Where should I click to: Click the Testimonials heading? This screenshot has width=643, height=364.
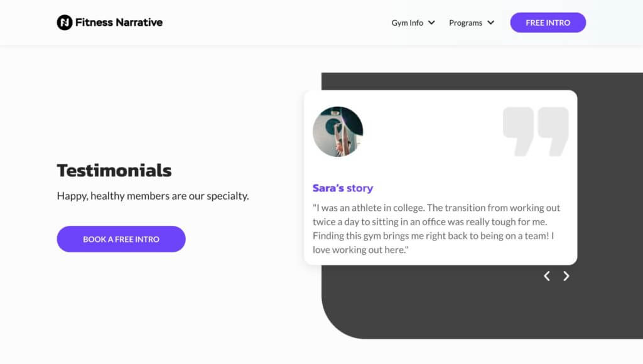114,170
